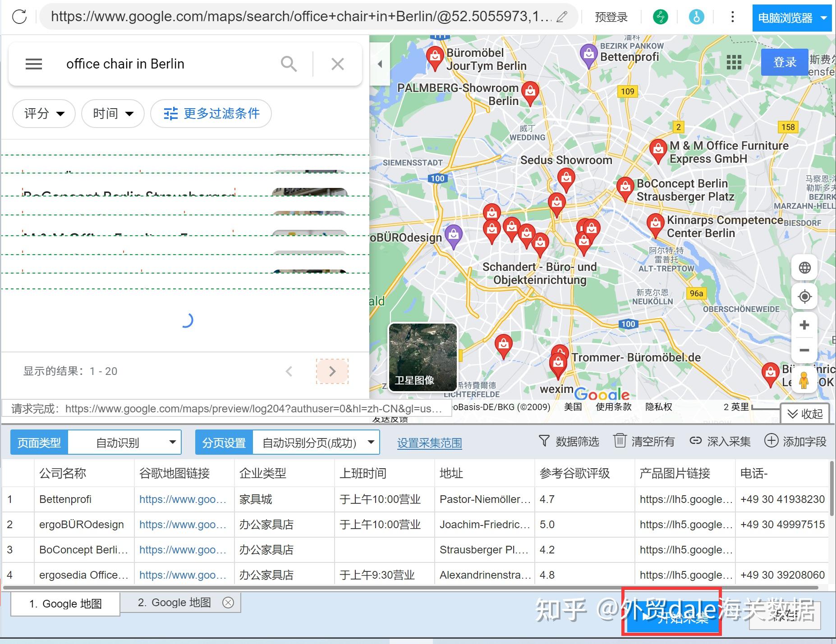Clear the Maps search with X icon
Viewport: 836px width, 644px height.
point(337,64)
